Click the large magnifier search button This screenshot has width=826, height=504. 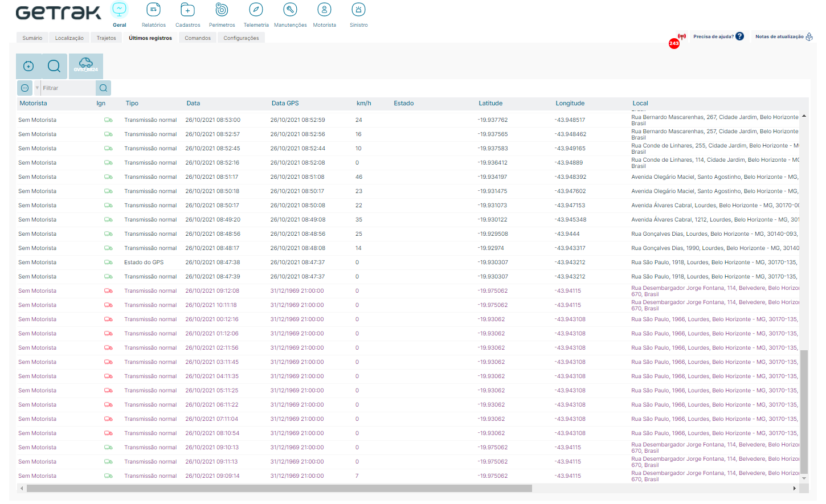tap(54, 66)
